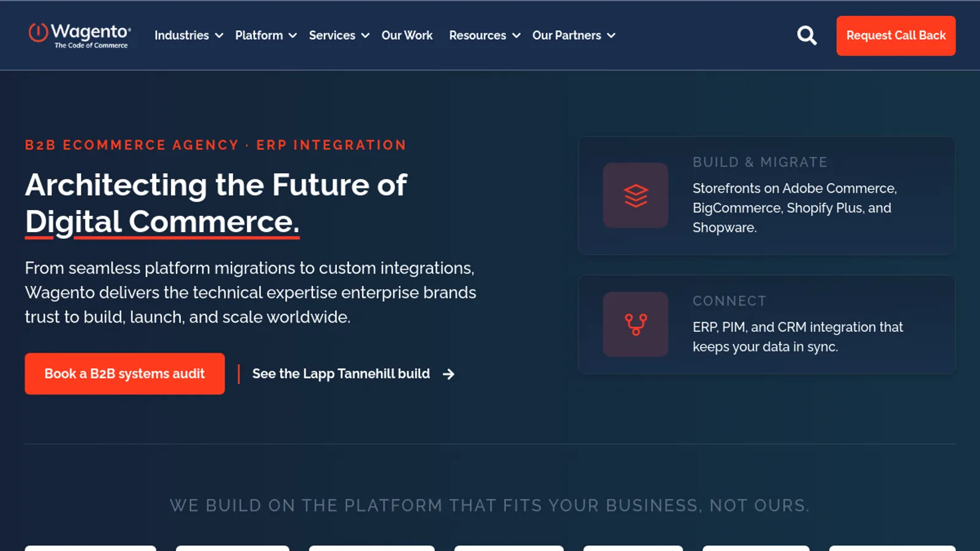The height and width of the screenshot is (551, 980).
Task: Open the search magnifier icon
Action: (x=807, y=36)
